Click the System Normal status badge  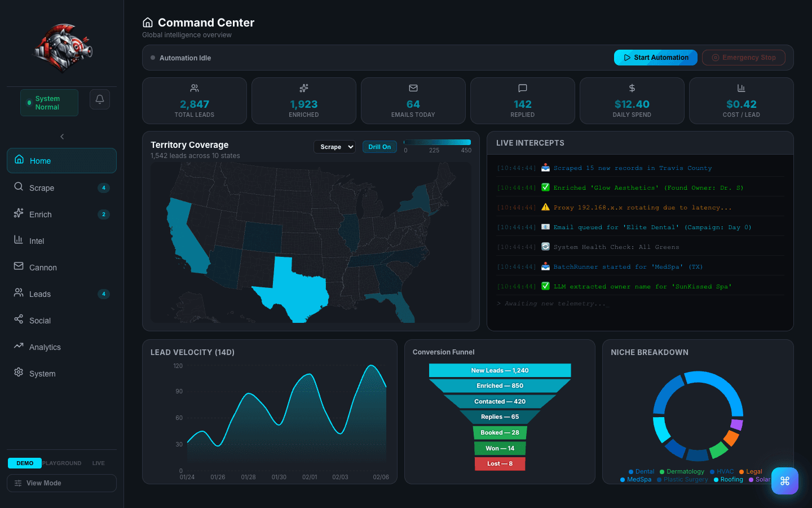pos(49,103)
